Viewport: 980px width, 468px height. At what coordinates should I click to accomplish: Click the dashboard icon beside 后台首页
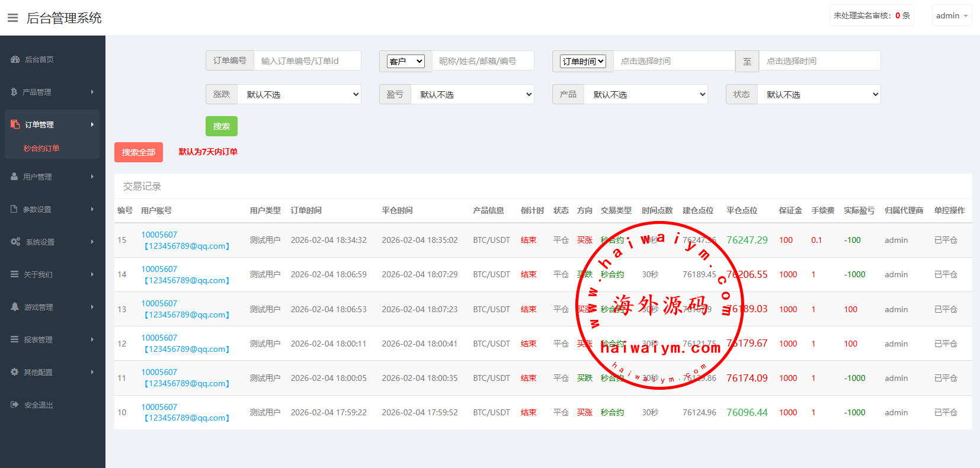pyautogui.click(x=15, y=59)
